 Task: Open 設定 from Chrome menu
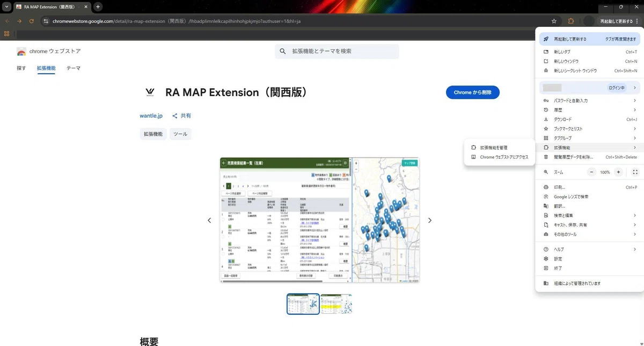click(x=590, y=258)
